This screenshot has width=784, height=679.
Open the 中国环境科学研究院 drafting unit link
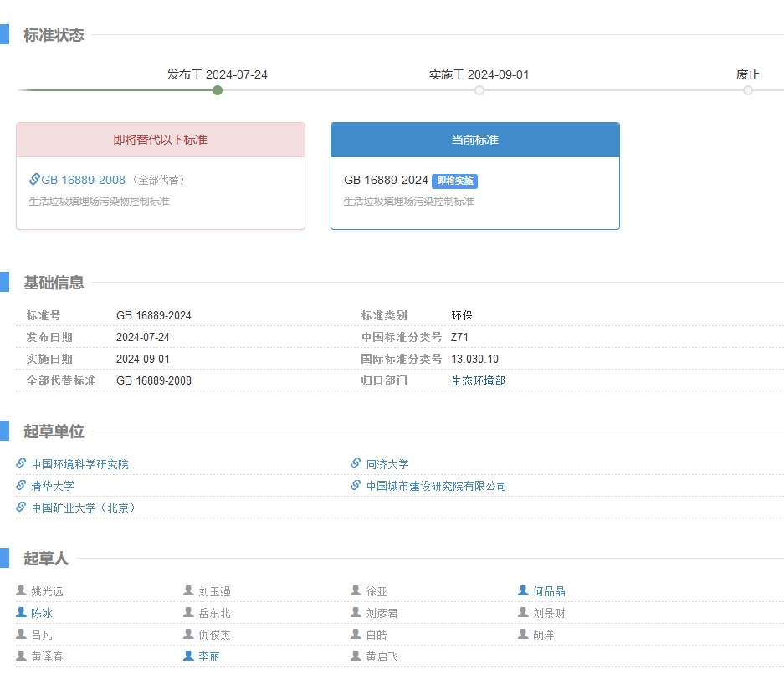pyautogui.click(x=80, y=464)
